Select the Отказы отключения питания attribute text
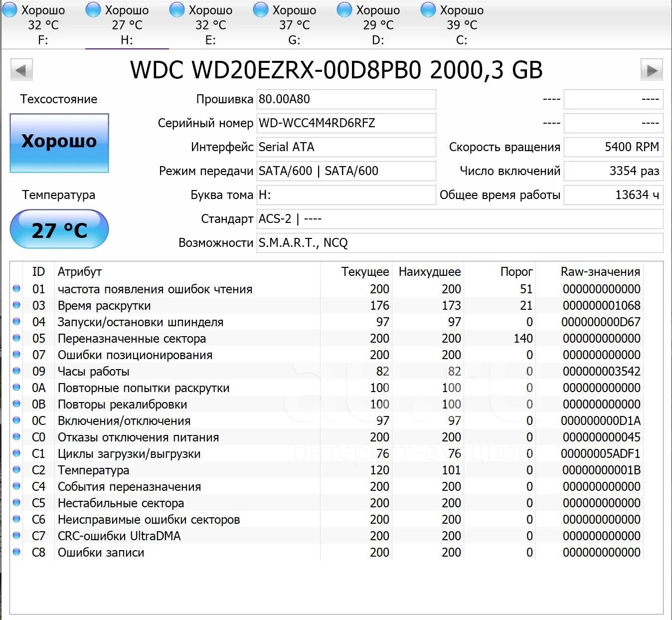 pos(139,437)
